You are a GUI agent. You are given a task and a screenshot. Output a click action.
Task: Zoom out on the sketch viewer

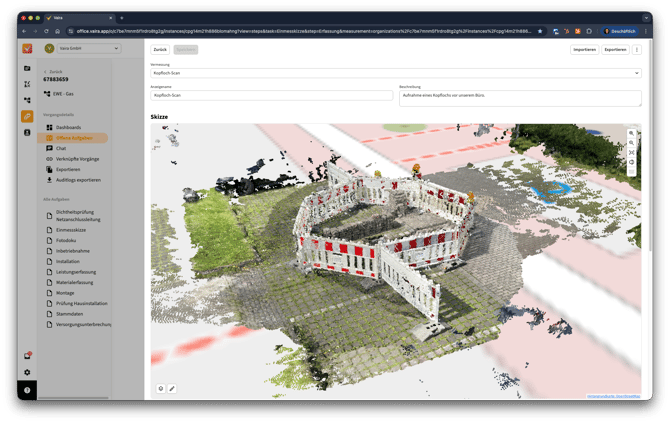click(631, 143)
